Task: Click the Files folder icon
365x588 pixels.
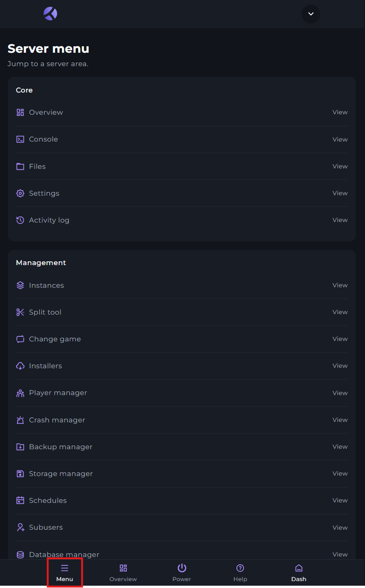Action: [20, 166]
